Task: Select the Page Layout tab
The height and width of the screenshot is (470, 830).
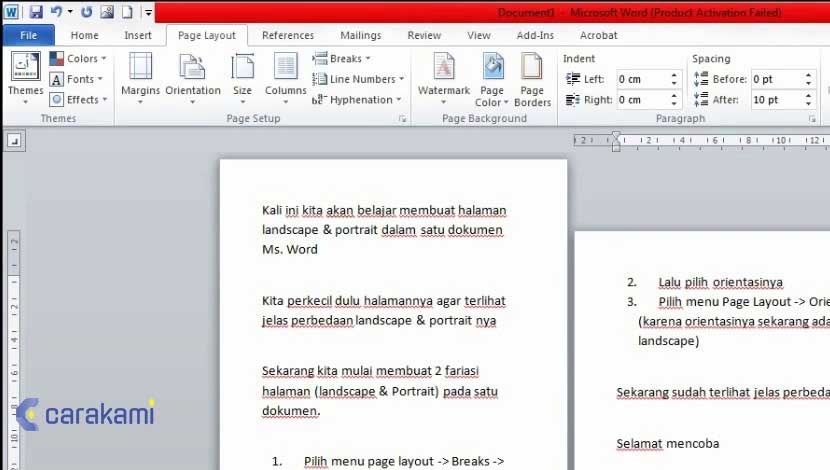Action: click(x=206, y=35)
